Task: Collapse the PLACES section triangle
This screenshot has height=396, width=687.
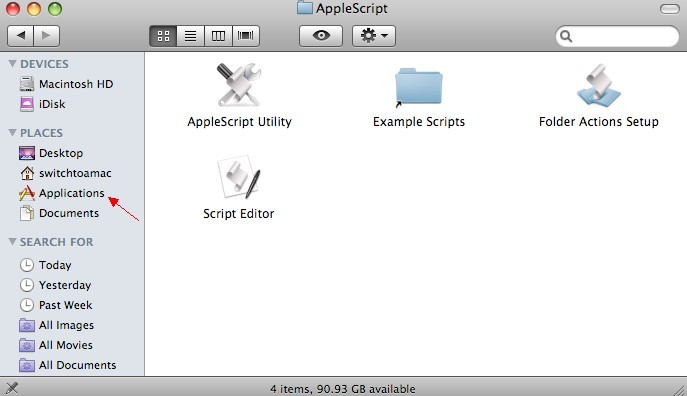Action: pos(12,133)
